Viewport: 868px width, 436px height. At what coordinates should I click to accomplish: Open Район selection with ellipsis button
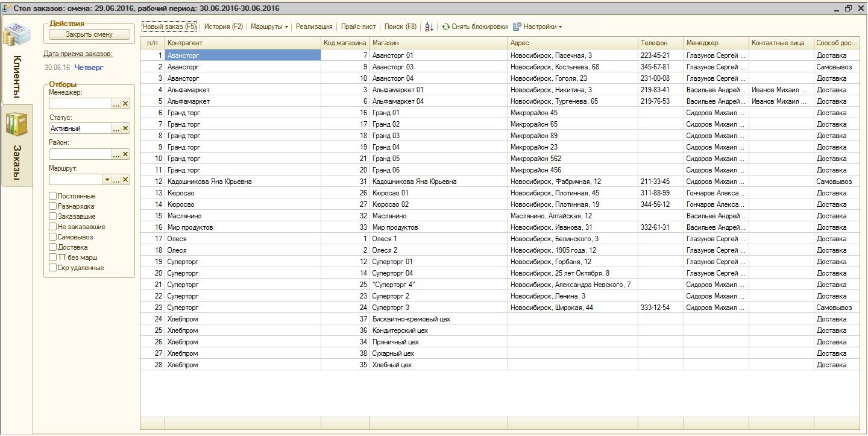coord(116,154)
